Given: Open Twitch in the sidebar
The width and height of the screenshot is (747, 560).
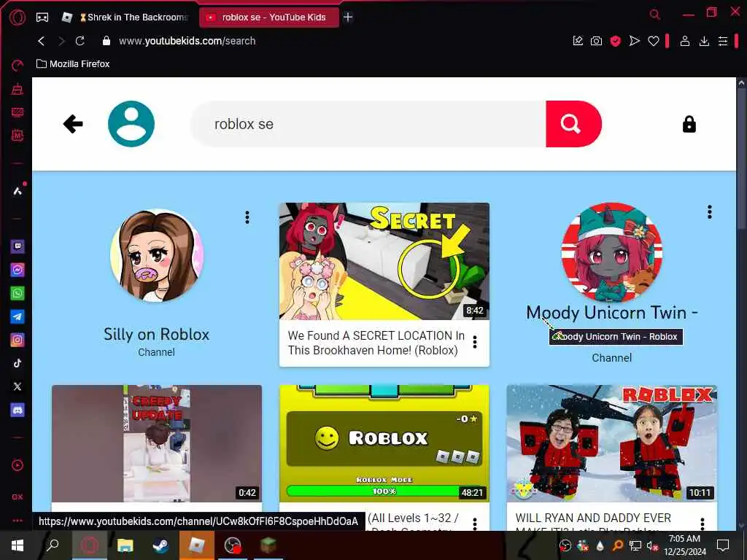Looking at the screenshot, I should coord(18,246).
